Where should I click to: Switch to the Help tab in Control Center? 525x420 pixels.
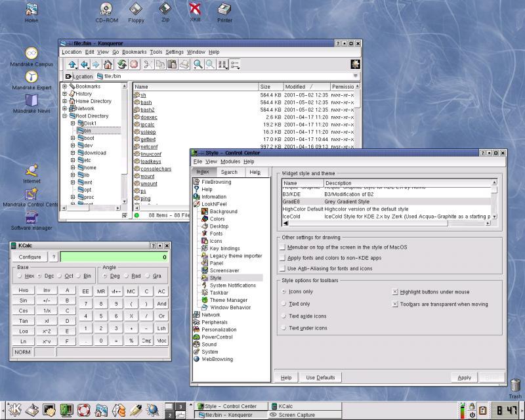[255, 172]
